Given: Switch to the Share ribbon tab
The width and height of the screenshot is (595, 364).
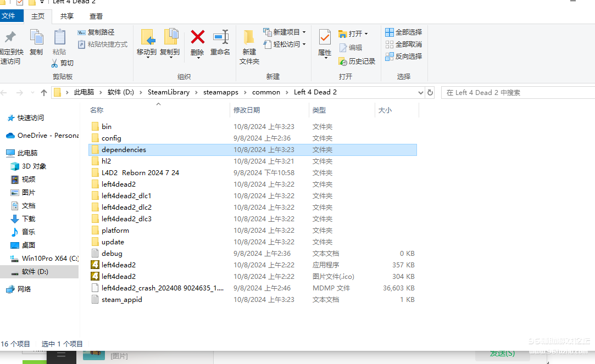Looking at the screenshot, I should [x=67, y=16].
